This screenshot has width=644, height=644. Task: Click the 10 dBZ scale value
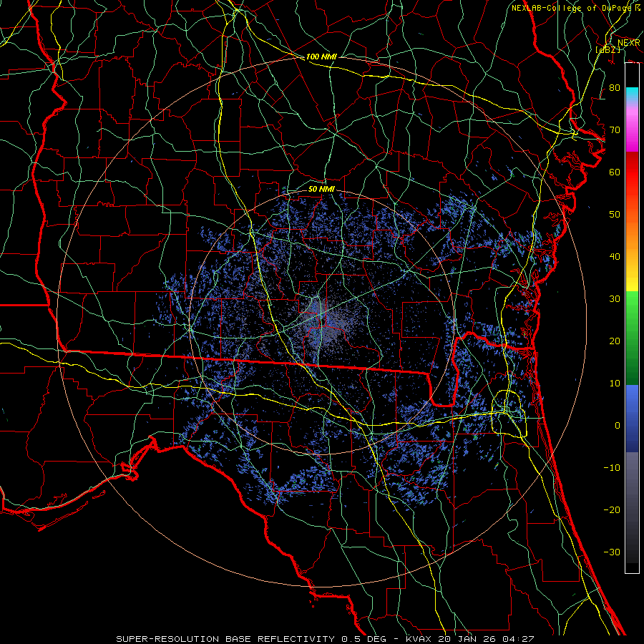tap(615, 384)
